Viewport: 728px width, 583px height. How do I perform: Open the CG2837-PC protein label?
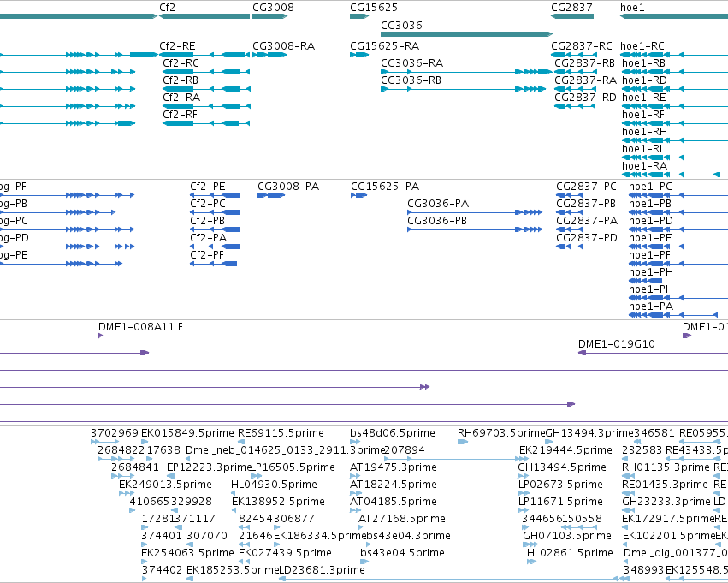click(586, 187)
